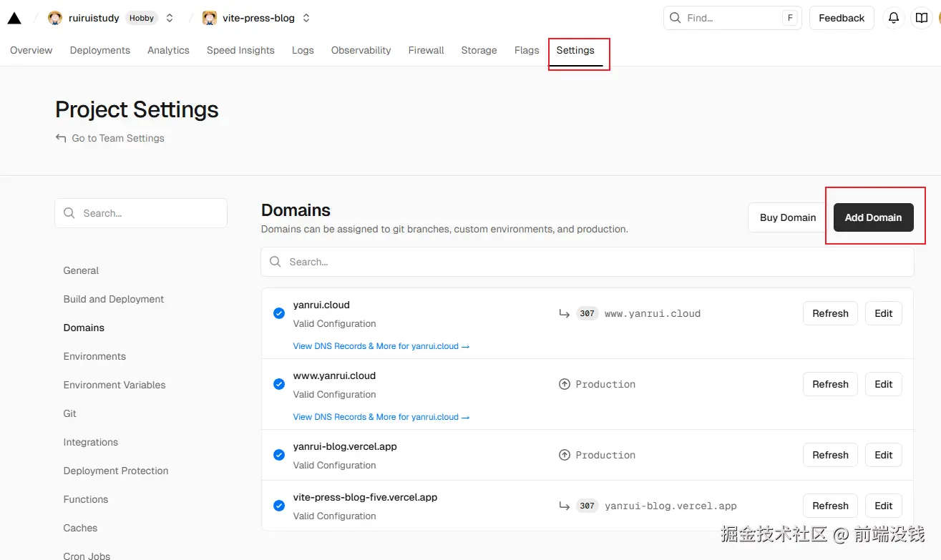Click the Vercel triangle logo
This screenshot has height=560, width=941.
14,19
